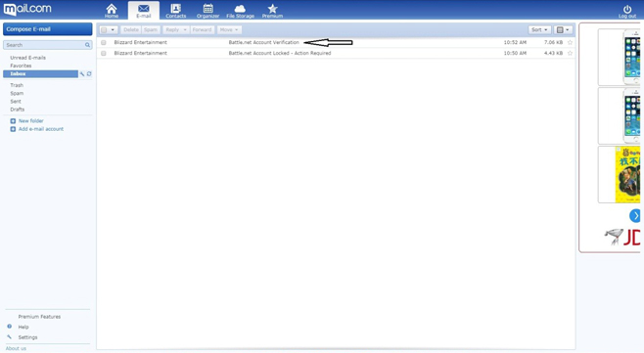Check the box for Account Locked email
The width and height of the screenshot is (644, 353).
pos(104,53)
